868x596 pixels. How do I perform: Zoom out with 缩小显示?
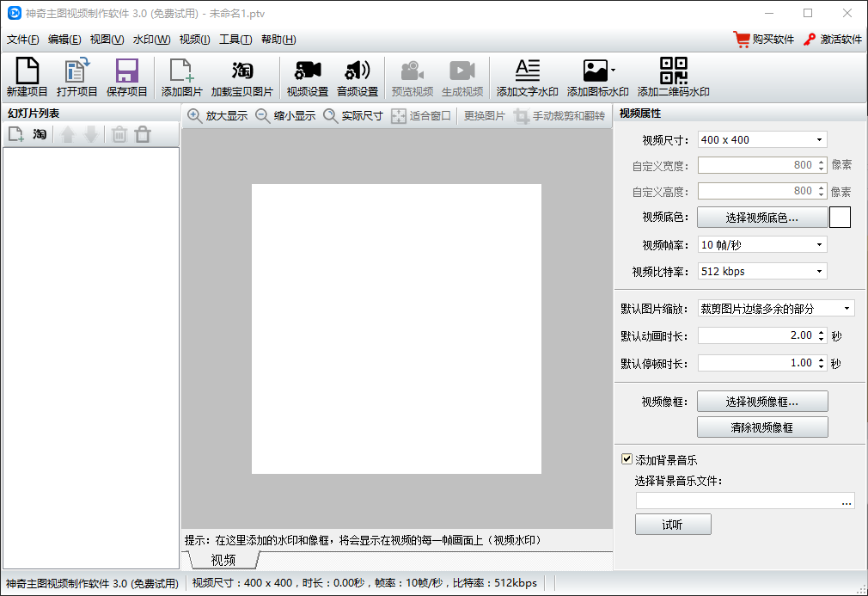click(x=285, y=116)
